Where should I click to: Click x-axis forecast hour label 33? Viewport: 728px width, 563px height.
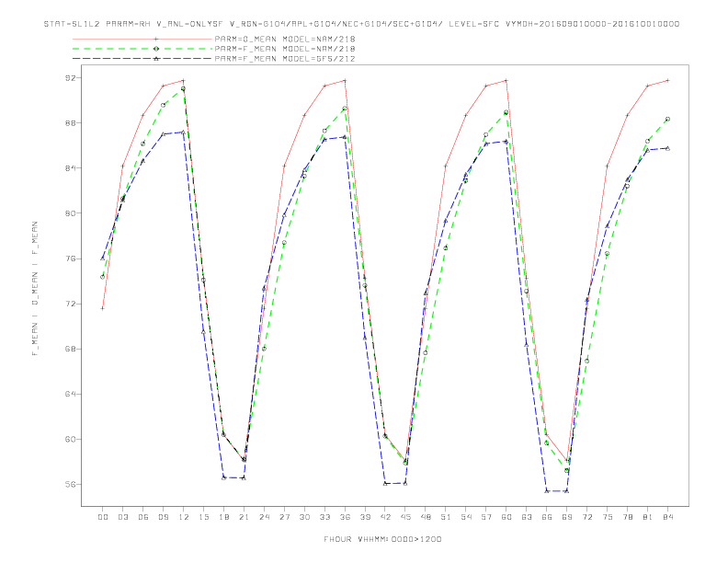click(324, 517)
